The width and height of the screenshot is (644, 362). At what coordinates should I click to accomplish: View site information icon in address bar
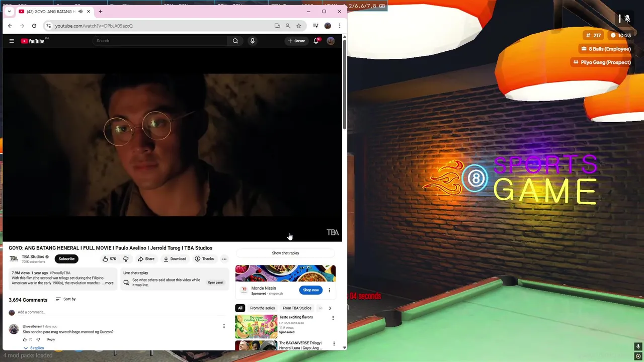tap(48, 26)
